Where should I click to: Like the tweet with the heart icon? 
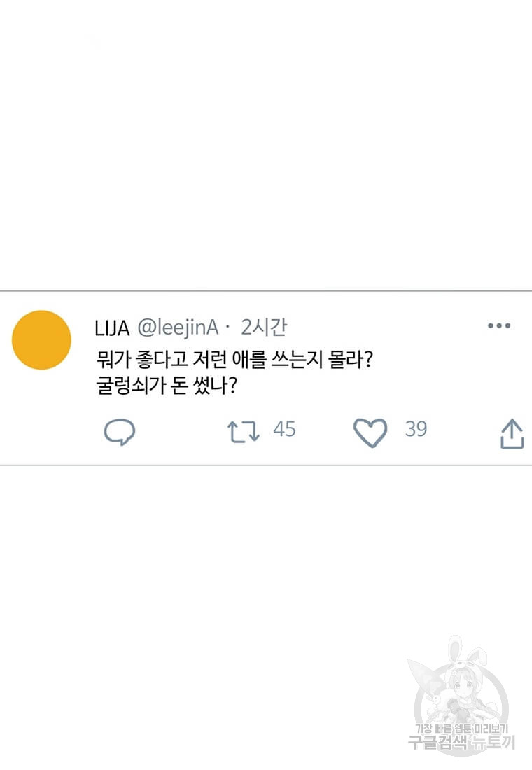point(370,433)
